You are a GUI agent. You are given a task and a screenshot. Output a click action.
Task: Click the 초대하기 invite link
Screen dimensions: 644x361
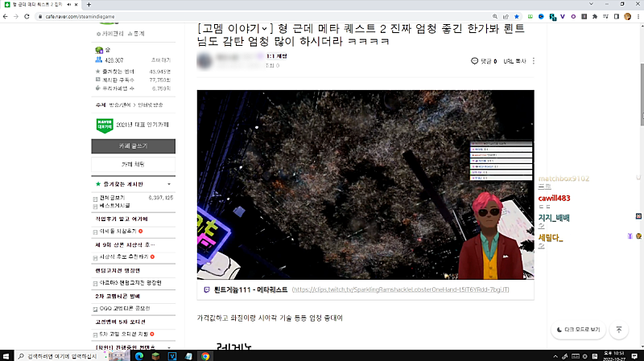160,60
